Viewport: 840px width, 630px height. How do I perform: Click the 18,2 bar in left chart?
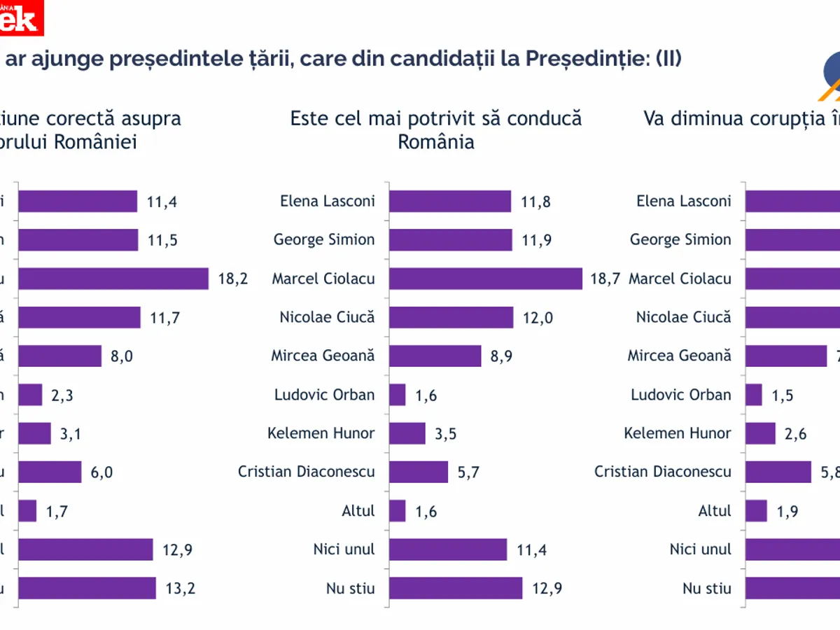point(113,279)
